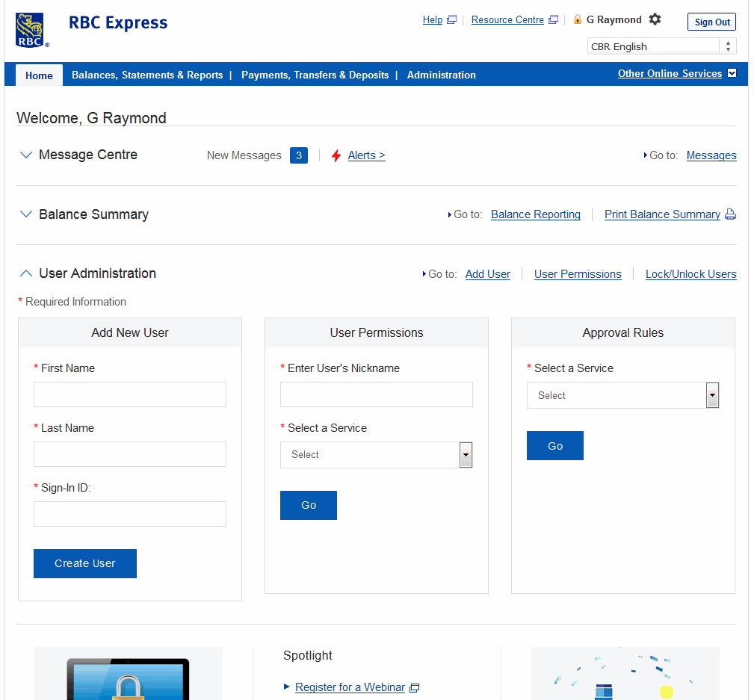The height and width of the screenshot is (700, 754).
Task: Click the new-window icon beside Resource Centre
Action: coord(553,20)
